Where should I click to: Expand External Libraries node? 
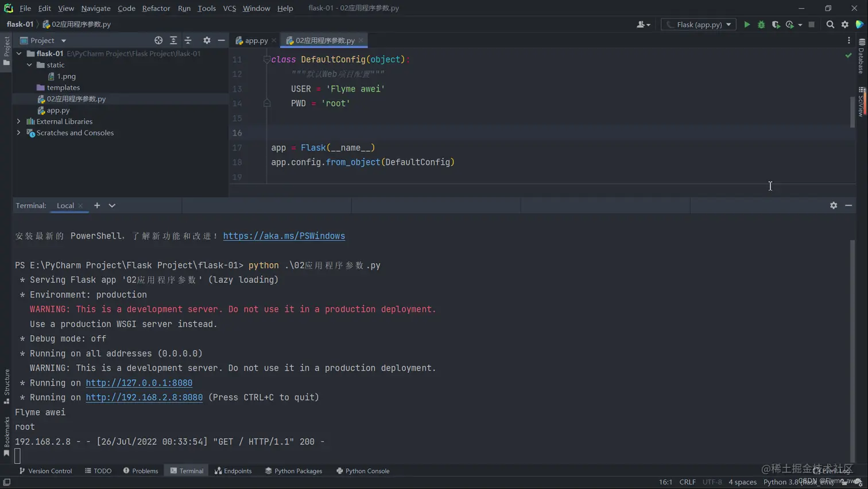tap(19, 121)
